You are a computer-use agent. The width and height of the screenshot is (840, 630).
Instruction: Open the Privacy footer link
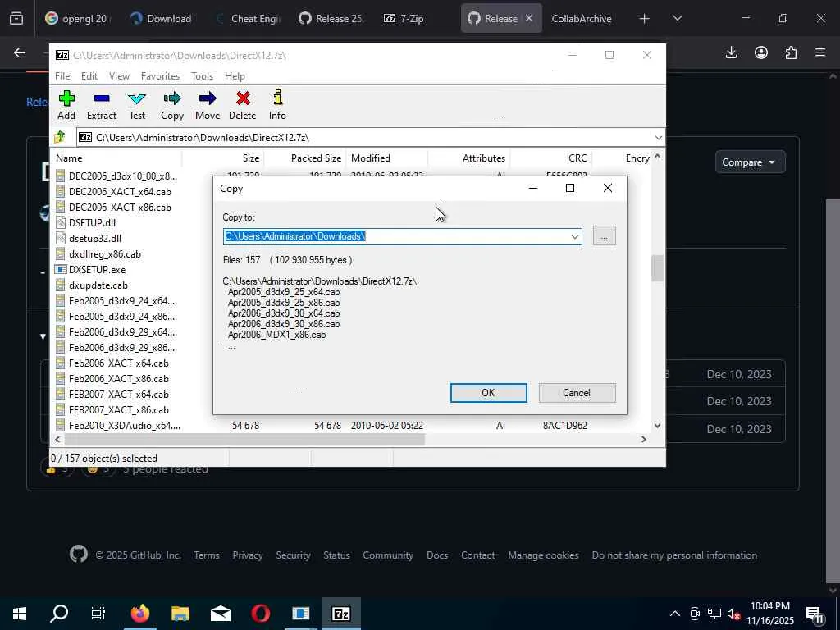coord(248,555)
